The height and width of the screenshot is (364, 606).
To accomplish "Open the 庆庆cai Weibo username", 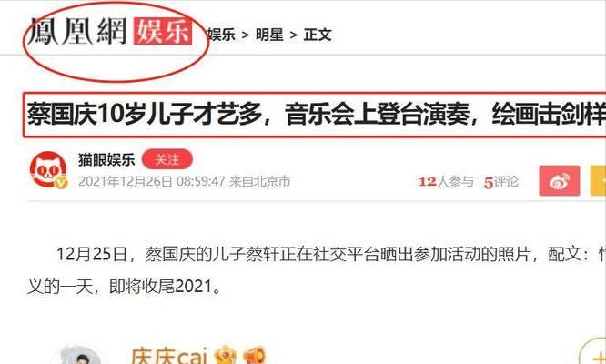I will coord(169,356).
